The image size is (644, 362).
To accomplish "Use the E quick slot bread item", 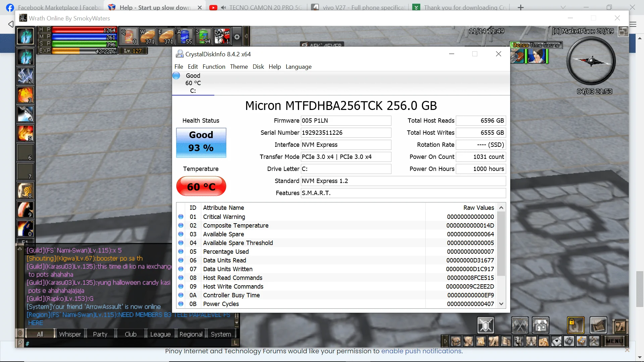I will click(x=166, y=36).
